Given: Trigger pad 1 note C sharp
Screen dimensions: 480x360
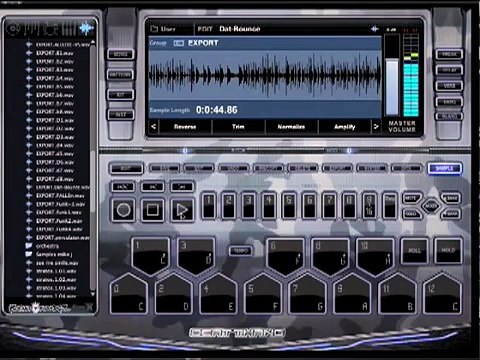Looking at the screenshot, I should 151,255.
